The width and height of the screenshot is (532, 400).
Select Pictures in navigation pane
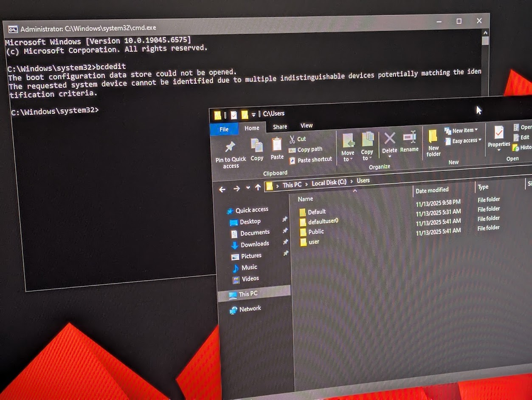251,256
